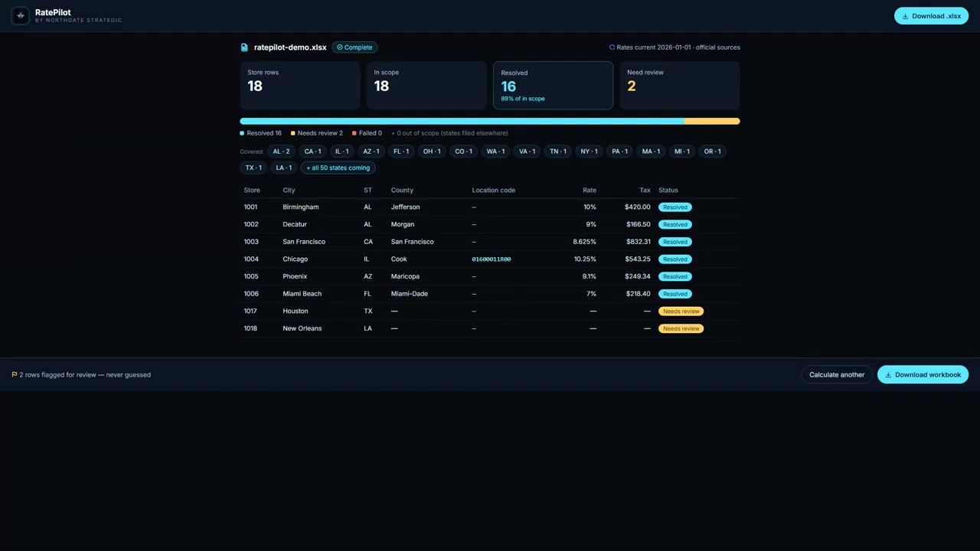Click the Decatur city cell
The image size is (980, 551).
[x=295, y=224]
